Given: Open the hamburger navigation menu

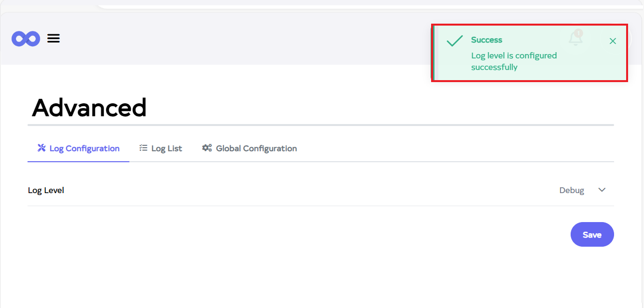Looking at the screenshot, I should coord(54,39).
